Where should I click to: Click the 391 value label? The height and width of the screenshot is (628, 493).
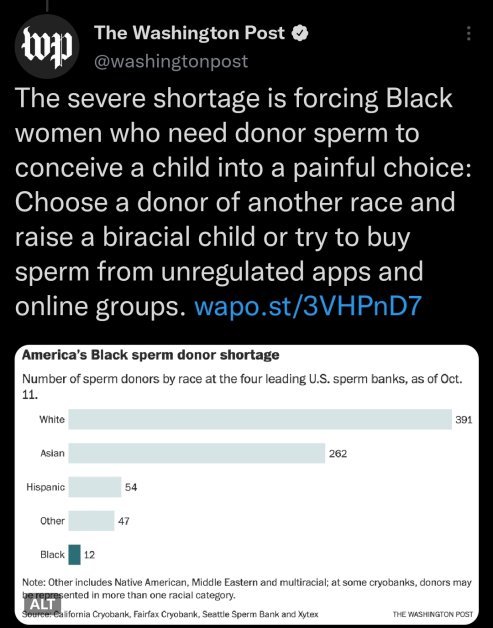[x=464, y=420]
